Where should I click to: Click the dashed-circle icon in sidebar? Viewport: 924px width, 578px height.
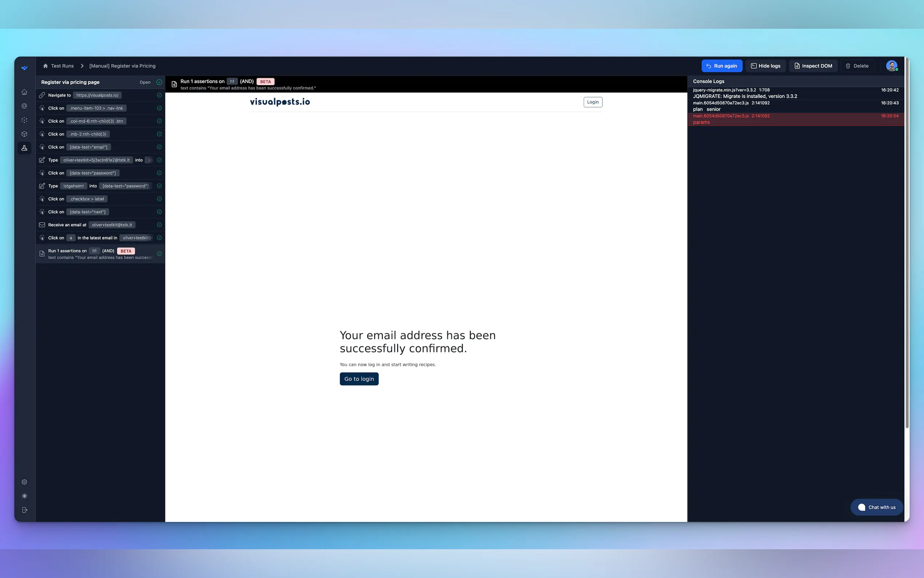point(24,120)
